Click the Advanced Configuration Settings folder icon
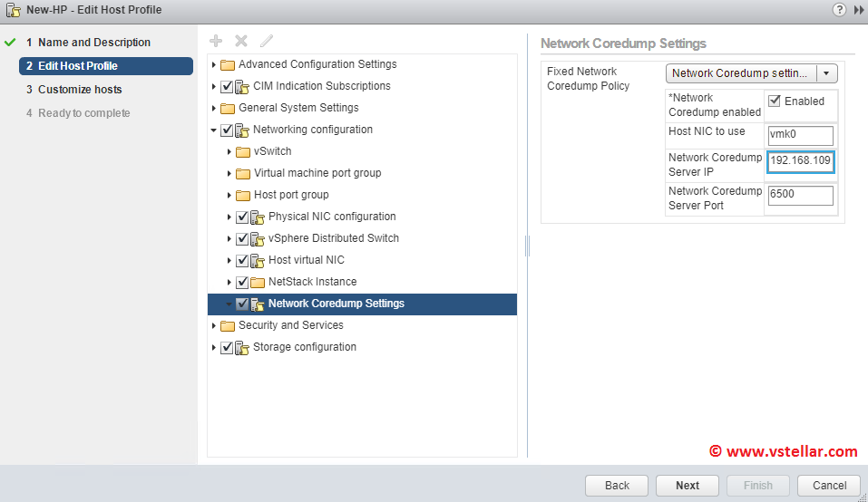Viewport: 868px width, 502px height. click(228, 64)
